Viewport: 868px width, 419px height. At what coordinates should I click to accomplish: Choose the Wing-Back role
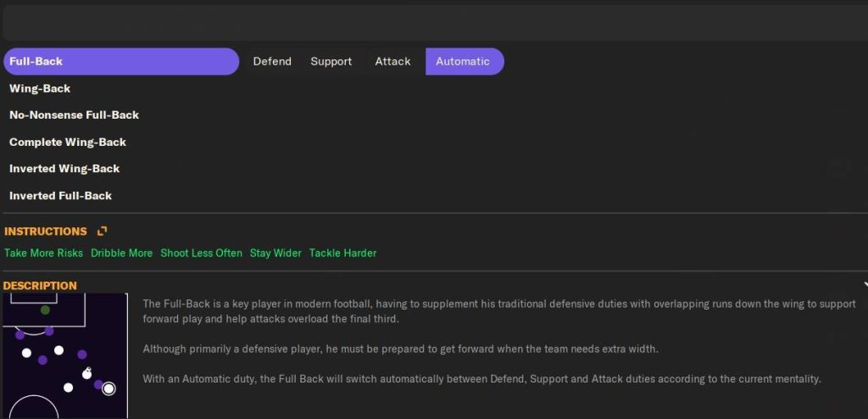40,88
